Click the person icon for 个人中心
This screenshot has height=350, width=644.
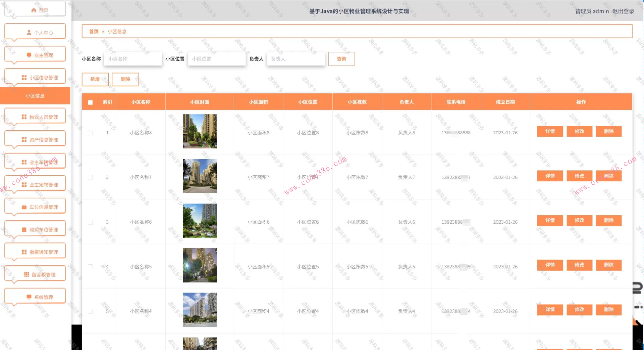29,33
